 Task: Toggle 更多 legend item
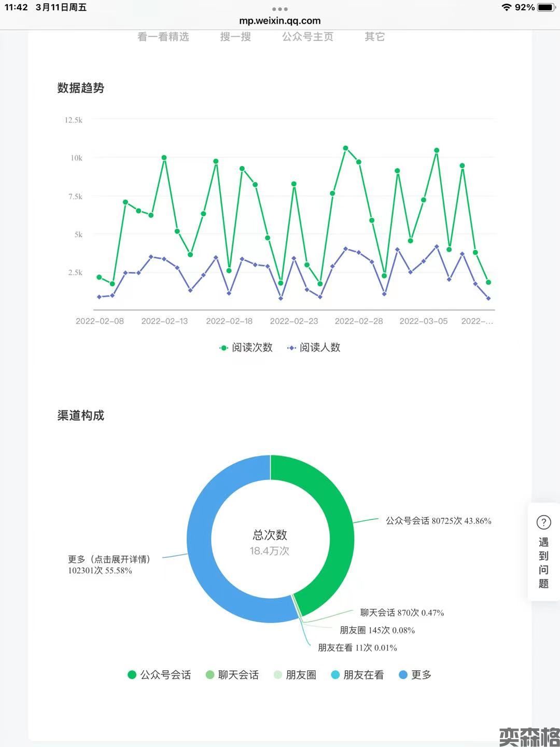(415, 675)
